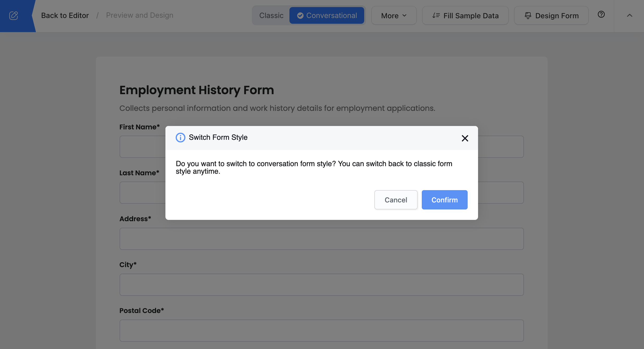The image size is (644, 349).
Task: Select the Conversational form style
Action: point(327,16)
